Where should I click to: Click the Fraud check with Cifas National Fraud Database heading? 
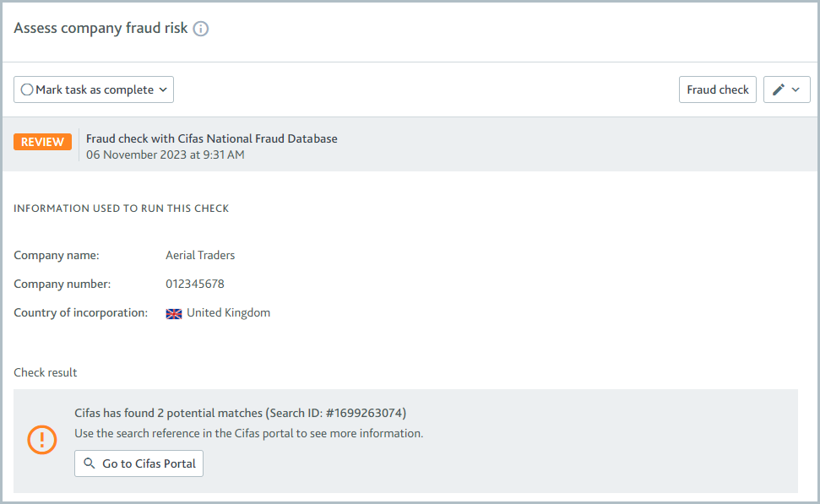click(211, 138)
